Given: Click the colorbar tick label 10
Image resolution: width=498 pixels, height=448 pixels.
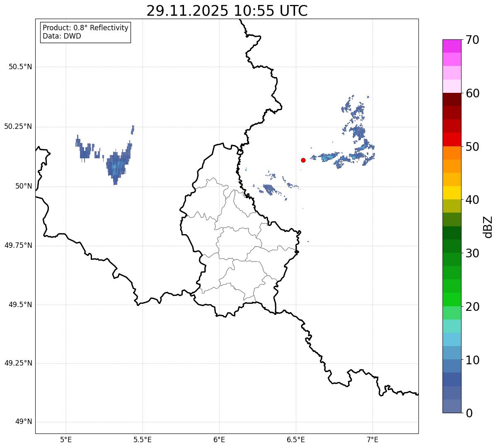Looking at the screenshot, I should tap(472, 360).
